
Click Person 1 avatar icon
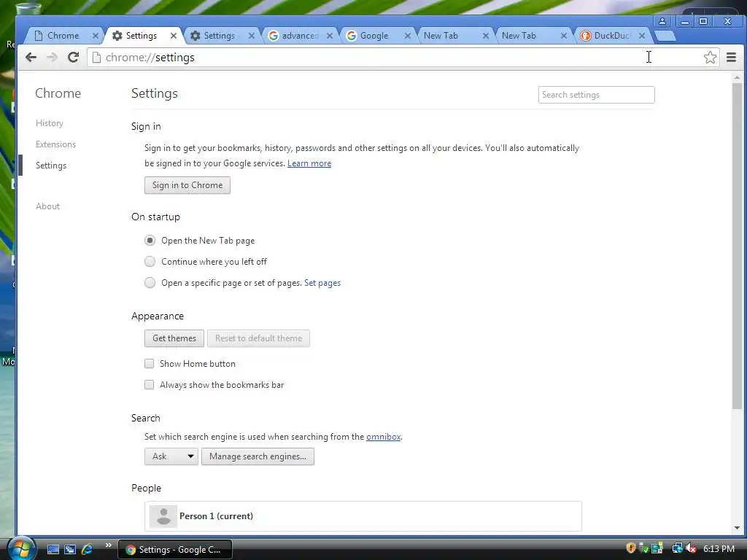(x=163, y=516)
